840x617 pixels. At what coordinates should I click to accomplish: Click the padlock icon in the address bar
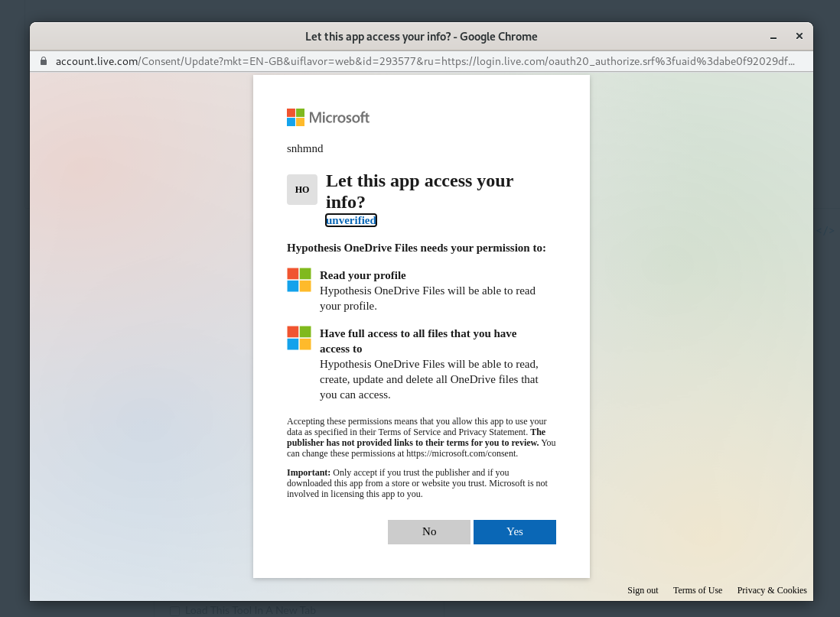point(43,61)
